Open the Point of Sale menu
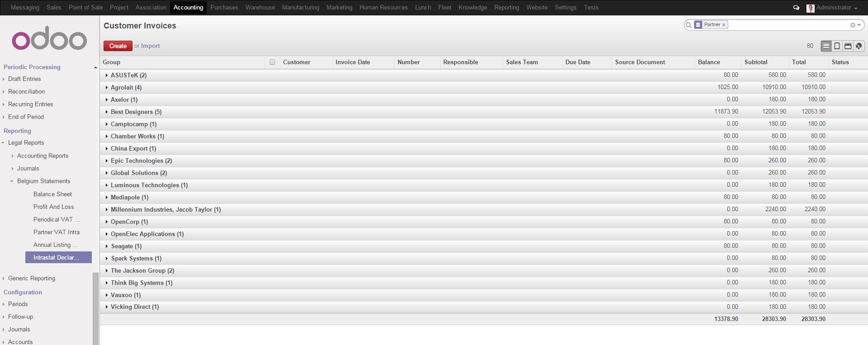Screen dimensions: 868x345 (85, 8)
